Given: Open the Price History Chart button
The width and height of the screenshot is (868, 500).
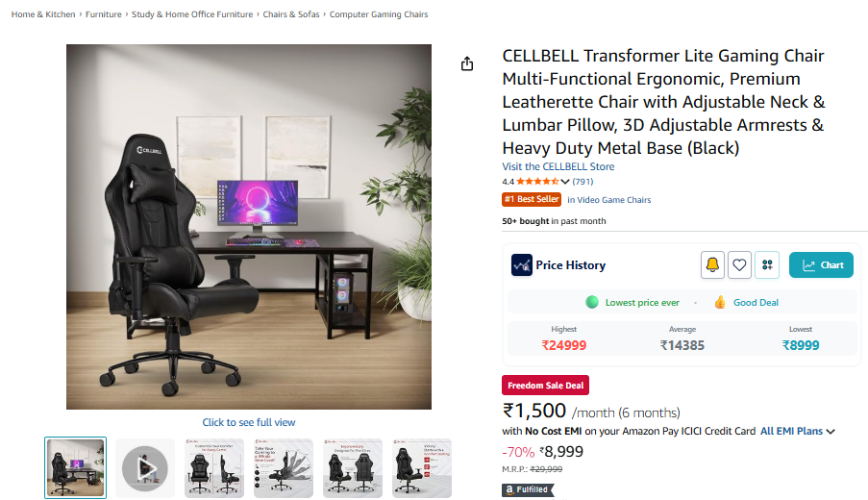Looking at the screenshot, I should click(x=821, y=265).
